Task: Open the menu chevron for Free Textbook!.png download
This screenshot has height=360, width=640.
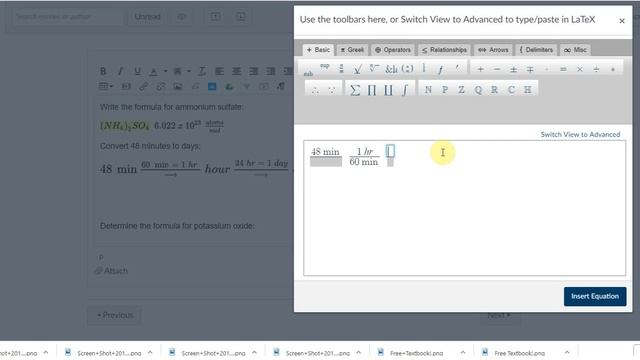Action: pos(567,352)
